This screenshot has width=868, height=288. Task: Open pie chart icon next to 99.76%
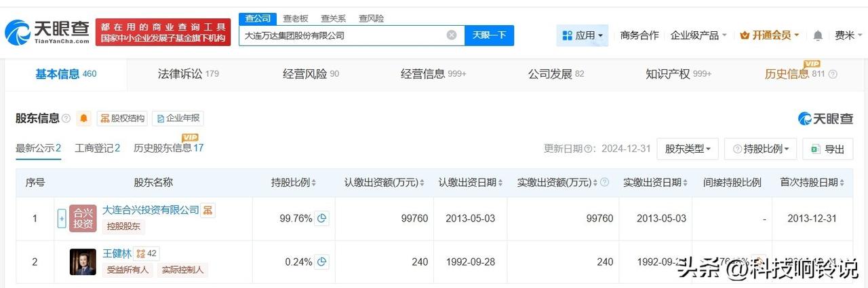tap(322, 219)
